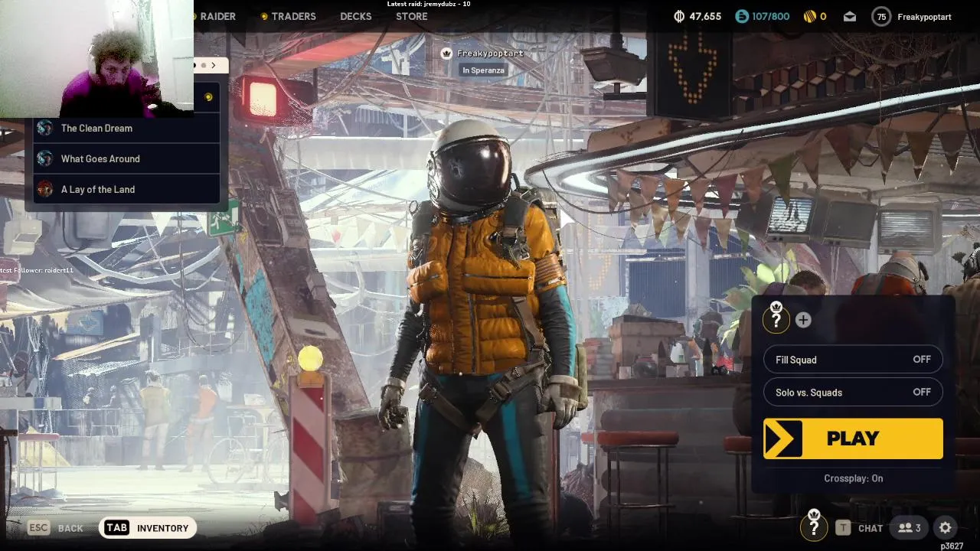Select the What Goes Around quest
This screenshot has height=551, width=980.
pos(126,158)
